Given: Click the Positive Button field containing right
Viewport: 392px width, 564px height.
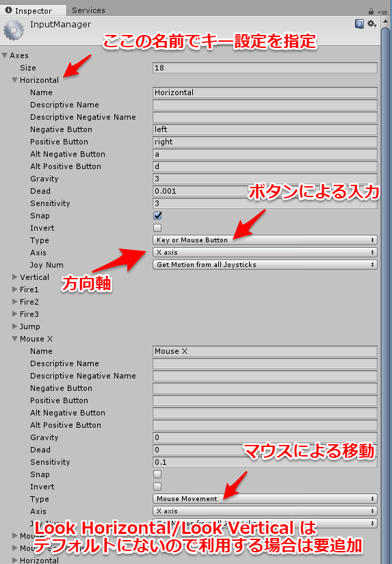Looking at the screenshot, I should click(x=265, y=142).
